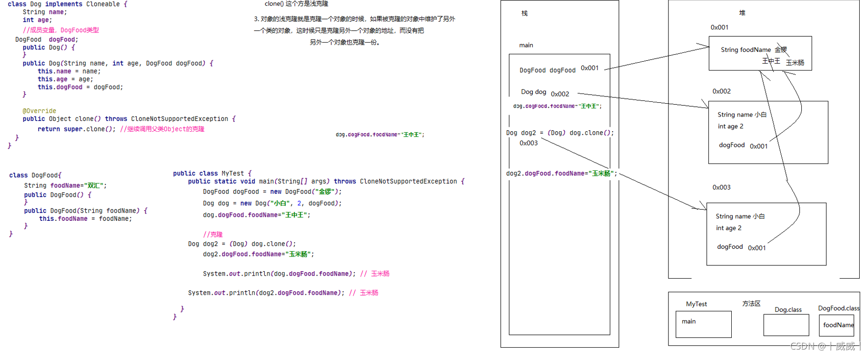The height and width of the screenshot is (355, 868).
Task: Click the 'foodName' box under DogFood.class
Action: (837, 325)
